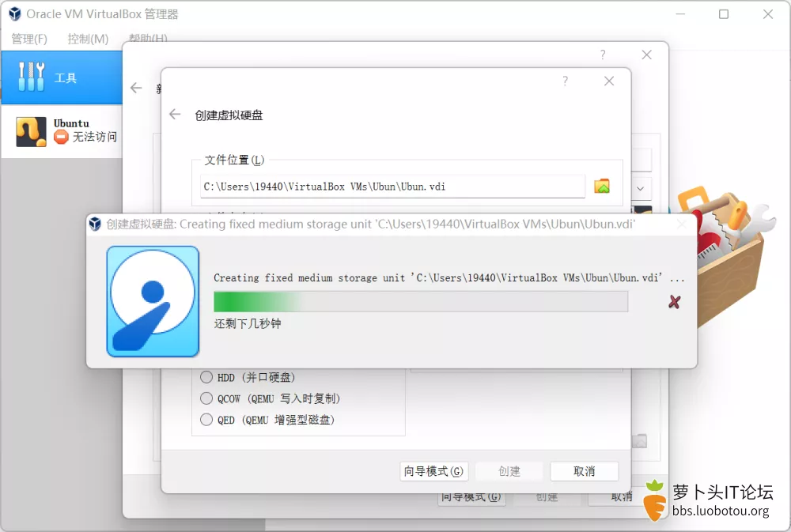Click 向导模式(G) in the 创建虚拟硬盘 dialog
This screenshot has width=791, height=532.
tap(433, 471)
